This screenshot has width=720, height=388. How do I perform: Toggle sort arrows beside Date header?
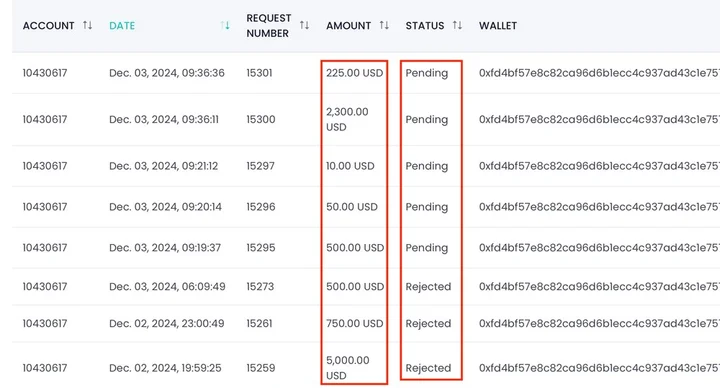(225, 25)
